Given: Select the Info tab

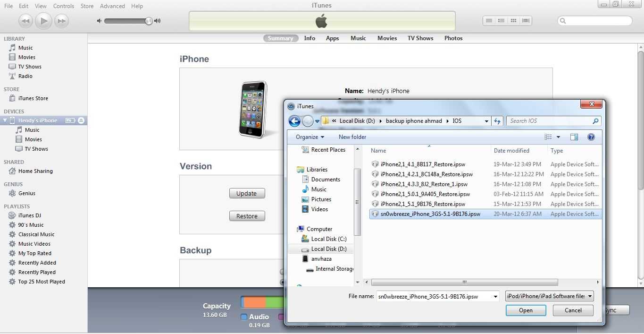Looking at the screenshot, I should [x=309, y=38].
